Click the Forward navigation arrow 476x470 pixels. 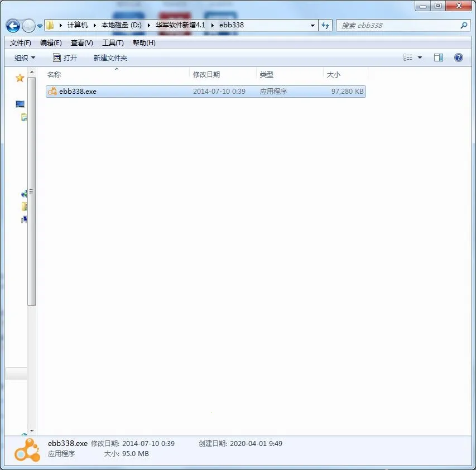click(x=28, y=26)
